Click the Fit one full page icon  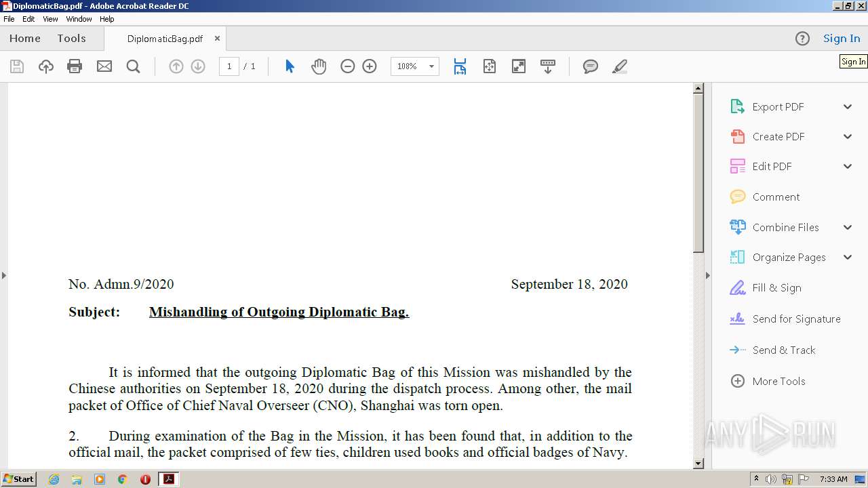tap(490, 66)
